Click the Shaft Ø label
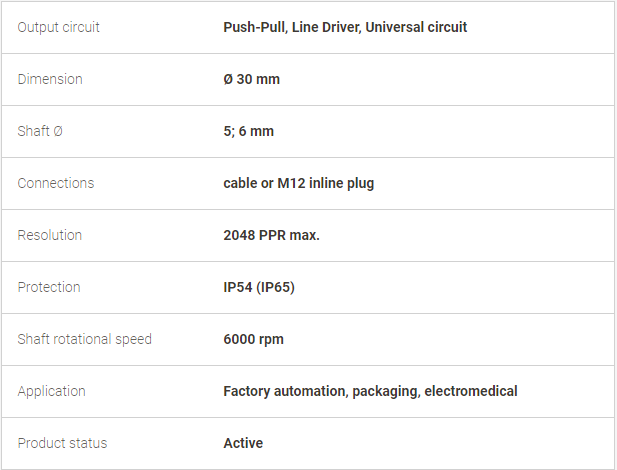This screenshot has width=617, height=470. pos(40,131)
